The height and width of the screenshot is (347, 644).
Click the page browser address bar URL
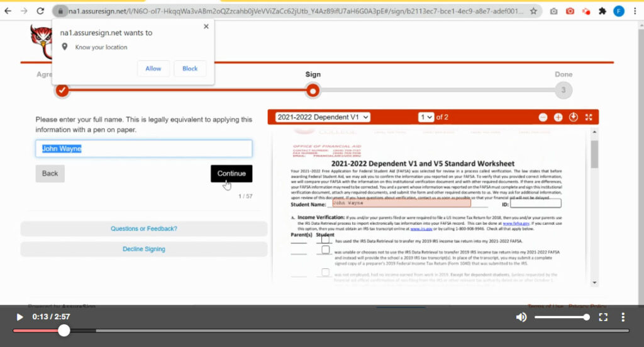(x=296, y=11)
